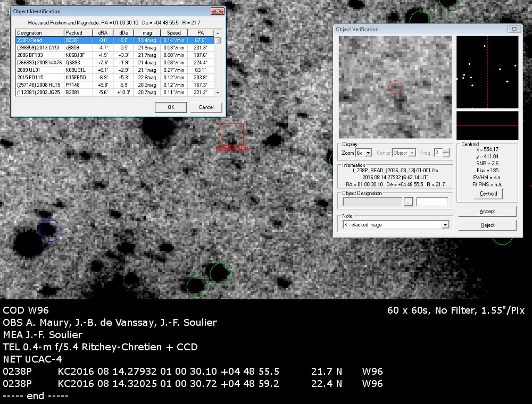Close the Object Verification window
Image resolution: width=532 pixels, height=404 pixels.
(x=514, y=29)
